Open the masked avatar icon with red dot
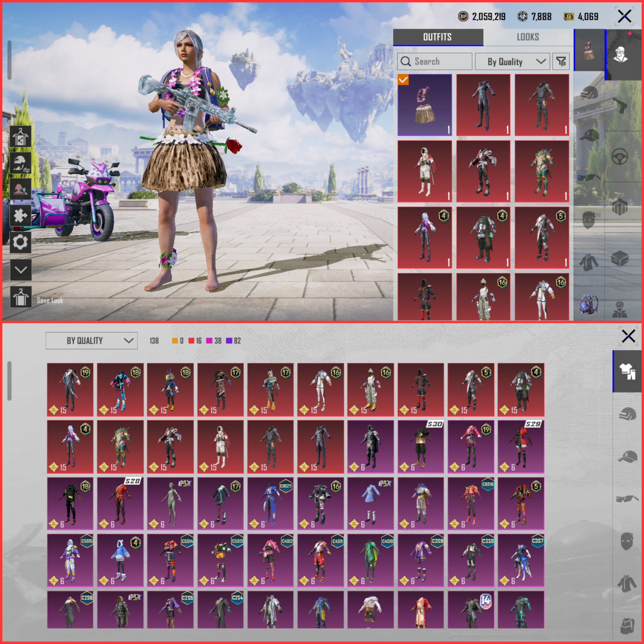The image size is (644, 644). (621, 54)
